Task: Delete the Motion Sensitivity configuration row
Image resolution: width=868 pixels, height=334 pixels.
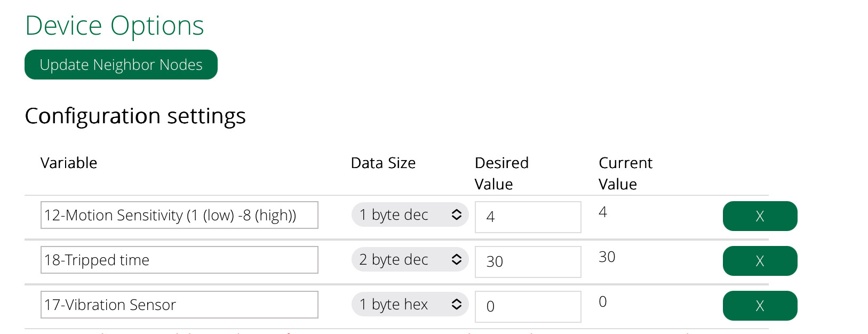Action: (x=760, y=216)
